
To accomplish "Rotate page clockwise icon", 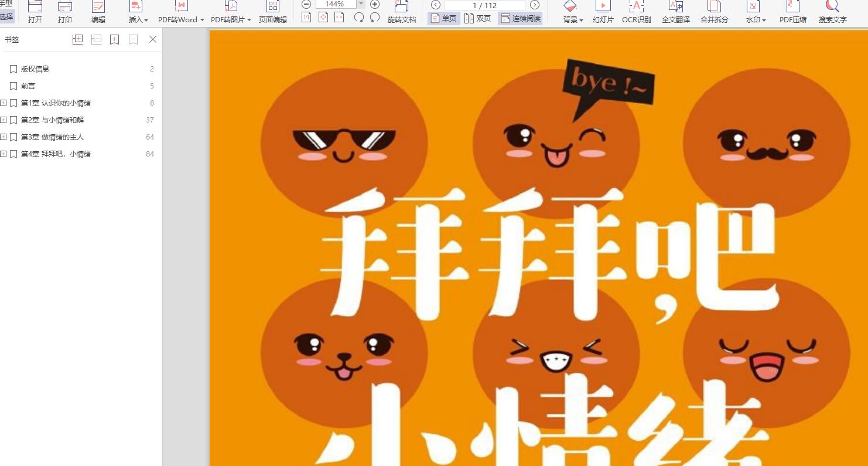I will (359, 18).
